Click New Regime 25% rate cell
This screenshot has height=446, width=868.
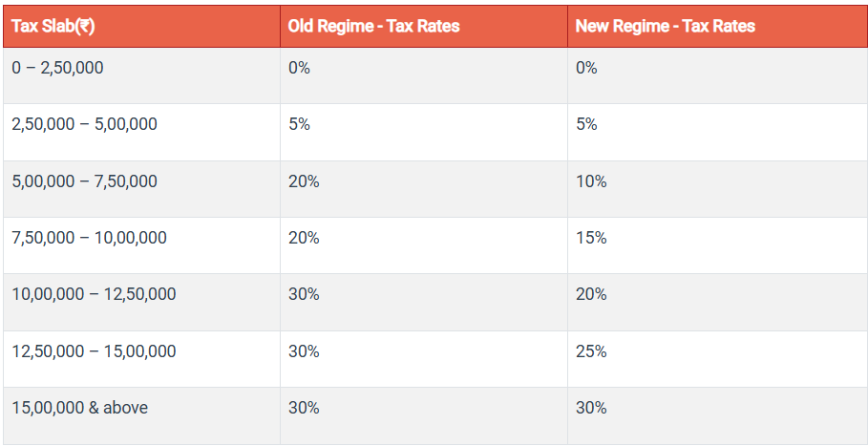(x=591, y=351)
